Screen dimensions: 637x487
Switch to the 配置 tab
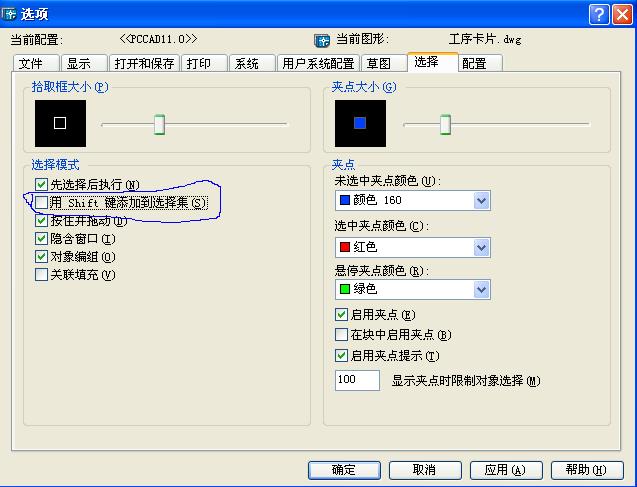click(481, 64)
